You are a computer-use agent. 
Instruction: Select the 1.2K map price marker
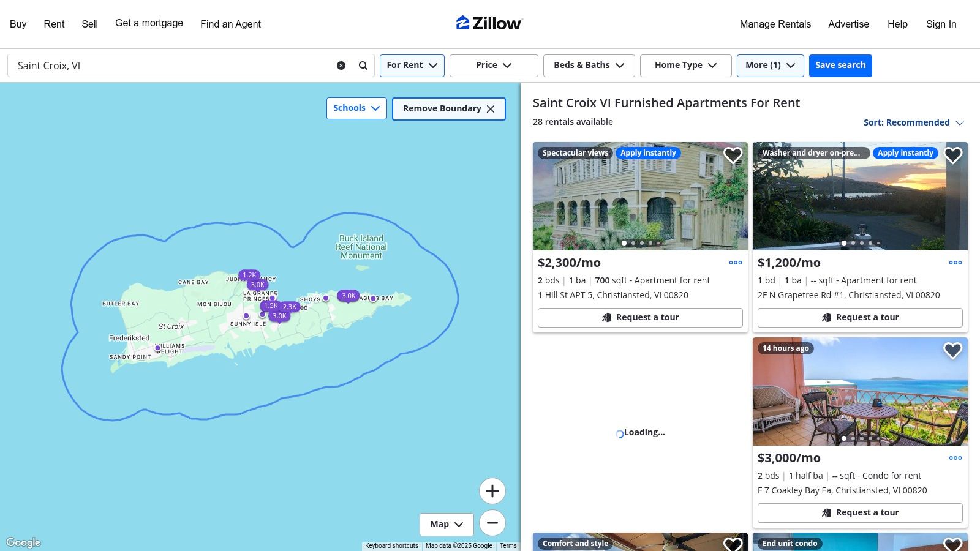coord(249,275)
